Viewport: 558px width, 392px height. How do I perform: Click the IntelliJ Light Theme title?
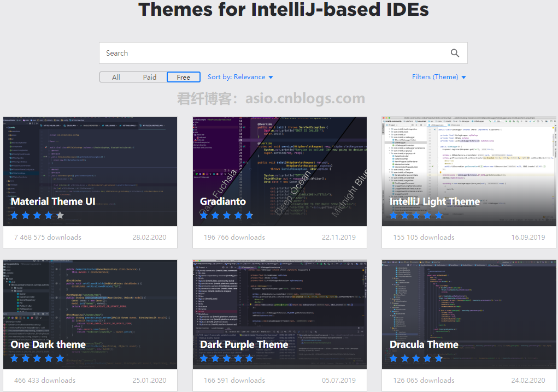tap(434, 201)
